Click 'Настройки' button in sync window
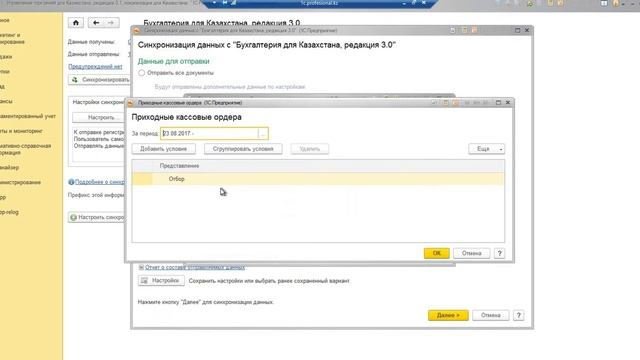This screenshot has height=360, width=640. click(161, 281)
